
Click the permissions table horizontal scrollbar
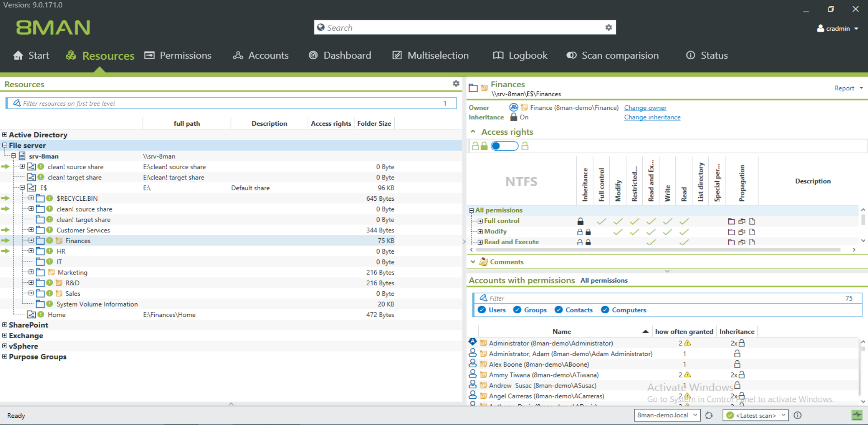coord(658,250)
